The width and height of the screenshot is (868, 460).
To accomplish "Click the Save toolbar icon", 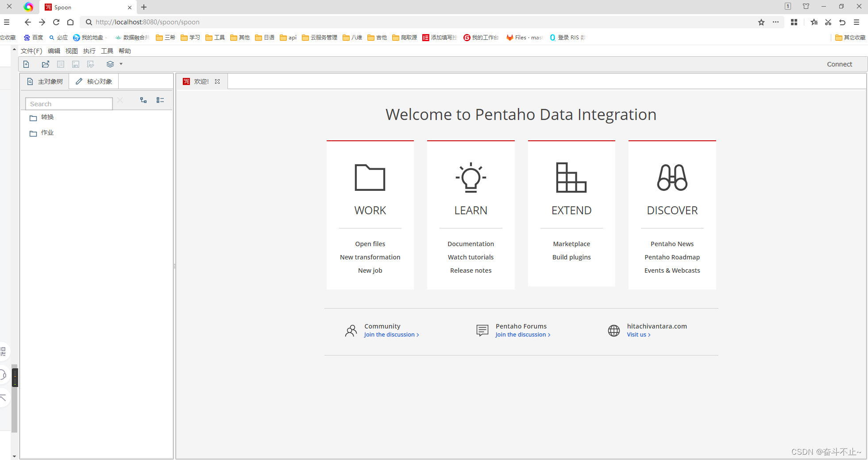I will click(x=76, y=64).
